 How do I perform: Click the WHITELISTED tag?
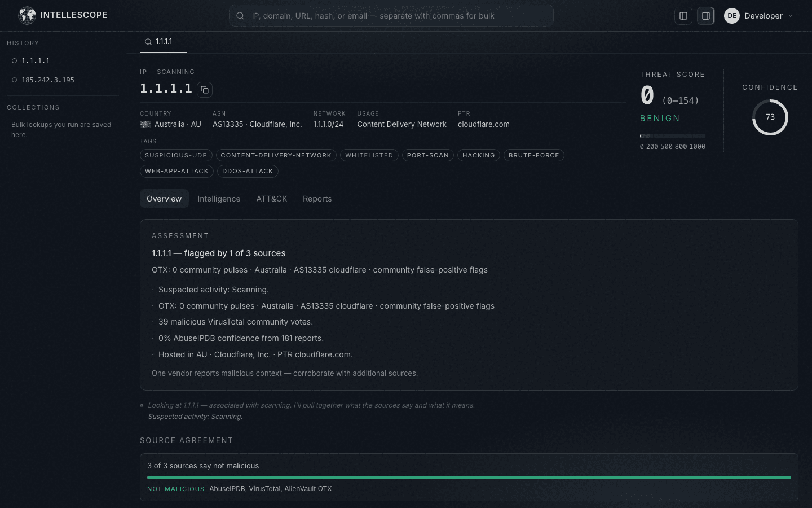369,155
